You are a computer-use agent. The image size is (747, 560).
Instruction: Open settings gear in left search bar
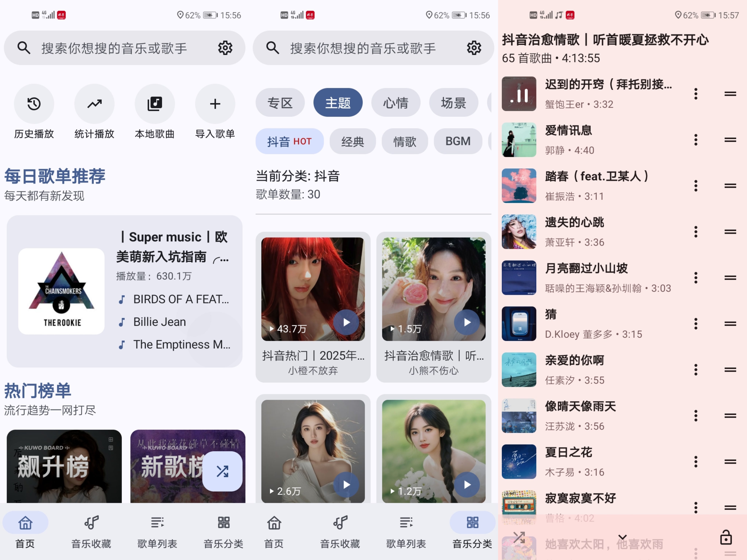click(225, 48)
